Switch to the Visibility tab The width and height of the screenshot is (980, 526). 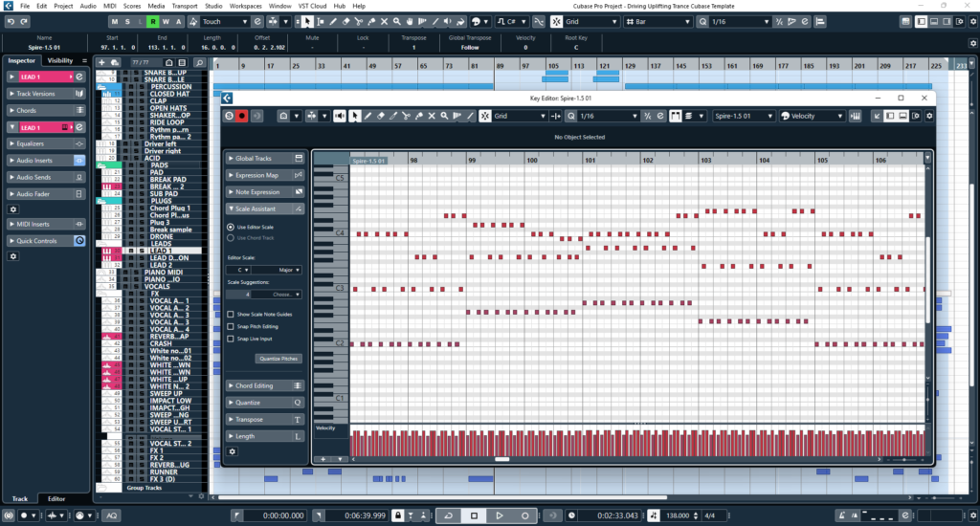[60, 60]
